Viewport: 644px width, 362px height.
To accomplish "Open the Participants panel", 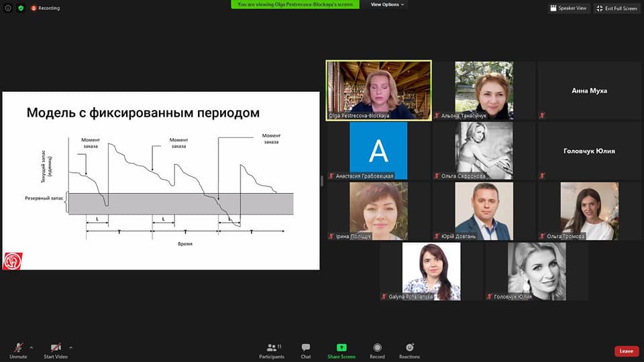I will [272, 351].
